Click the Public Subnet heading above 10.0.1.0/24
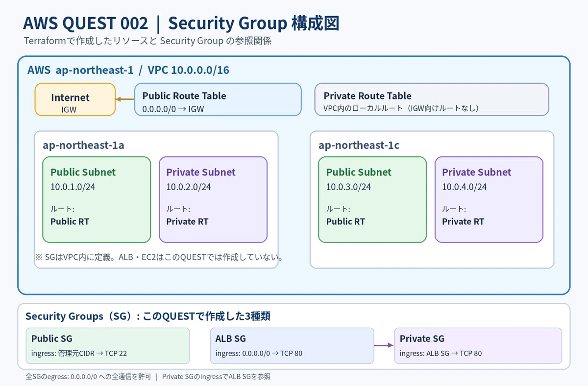The width and height of the screenshot is (588, 386). pos(83,172)
